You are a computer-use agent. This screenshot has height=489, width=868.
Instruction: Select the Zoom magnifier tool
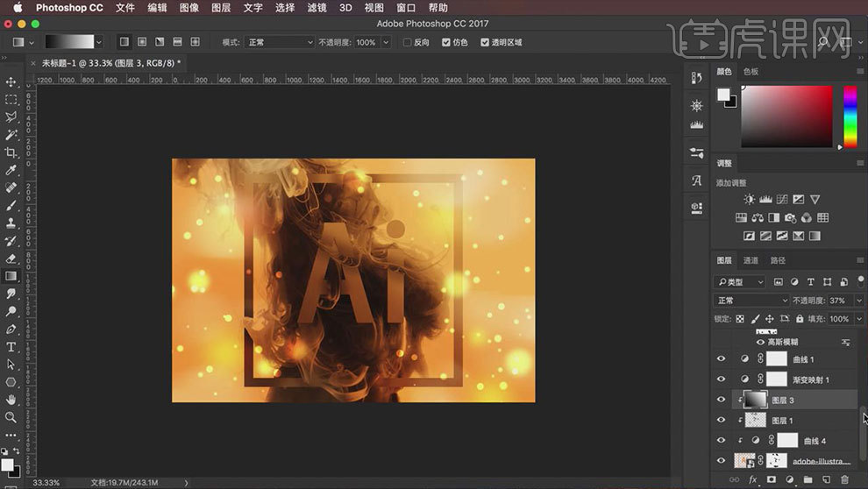tap(11, 417)
